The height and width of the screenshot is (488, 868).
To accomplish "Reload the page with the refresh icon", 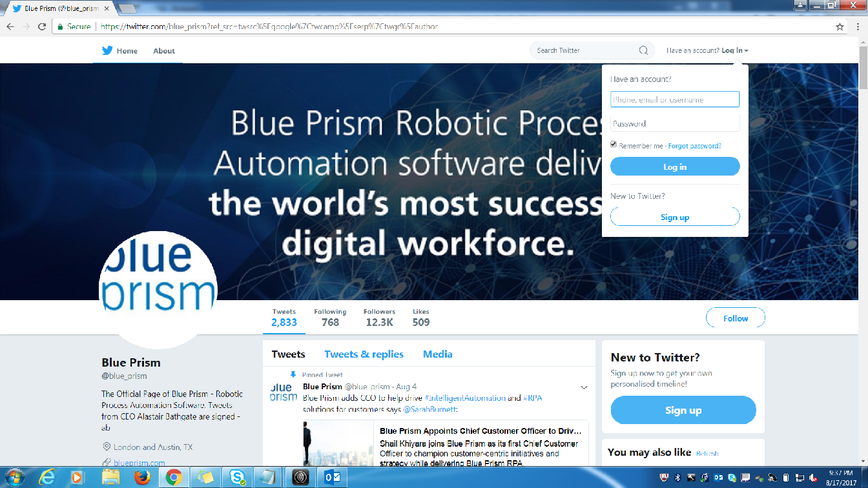I will point(41,26).
